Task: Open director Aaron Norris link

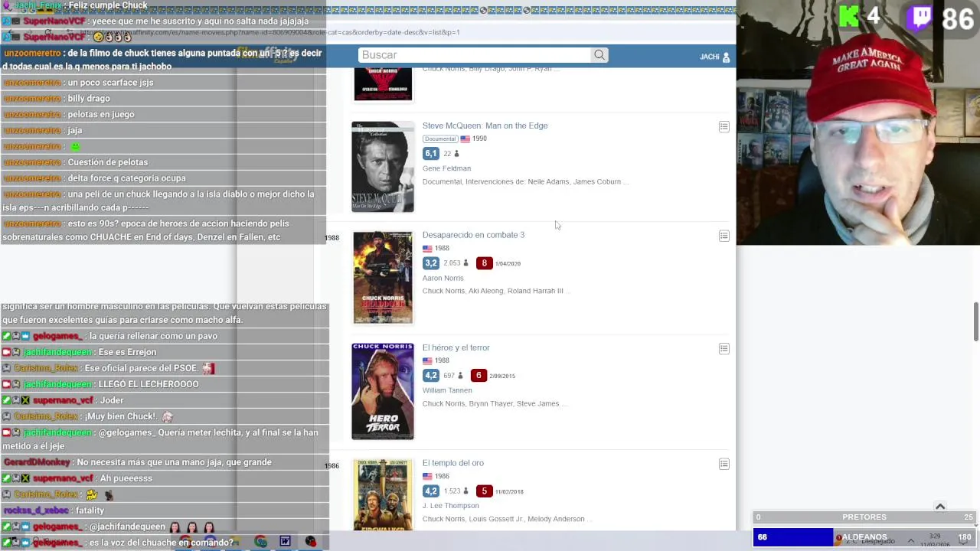Action: point(443,278)
